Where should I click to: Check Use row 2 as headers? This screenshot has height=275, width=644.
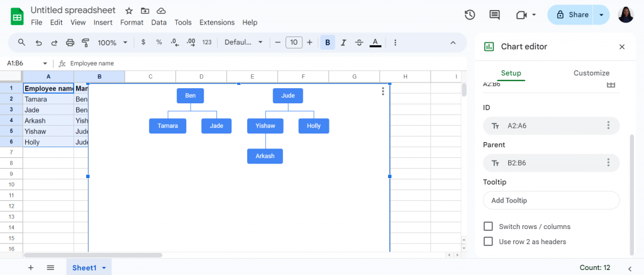pyautogui.click(x=488, y=242)
